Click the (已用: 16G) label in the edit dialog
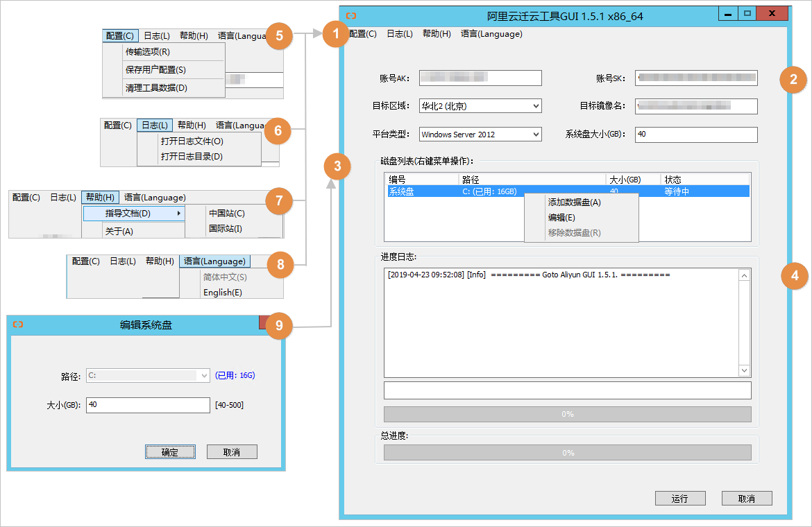 [x=235, y=375]
